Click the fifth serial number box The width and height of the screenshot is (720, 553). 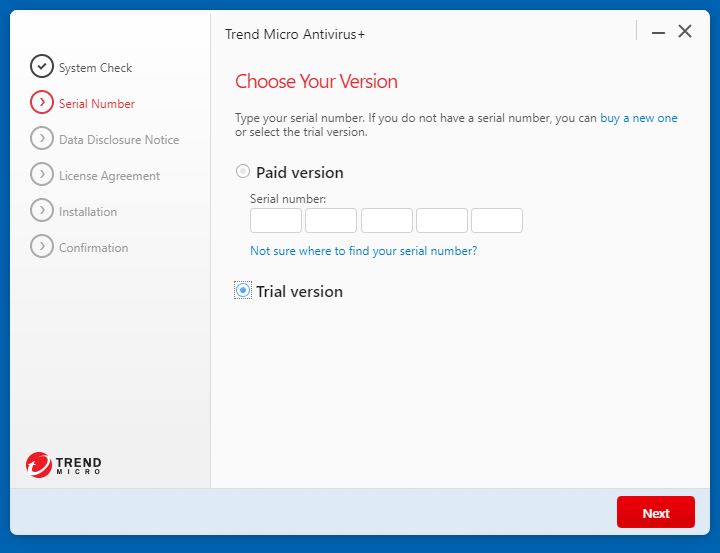[x=497, y=220]
